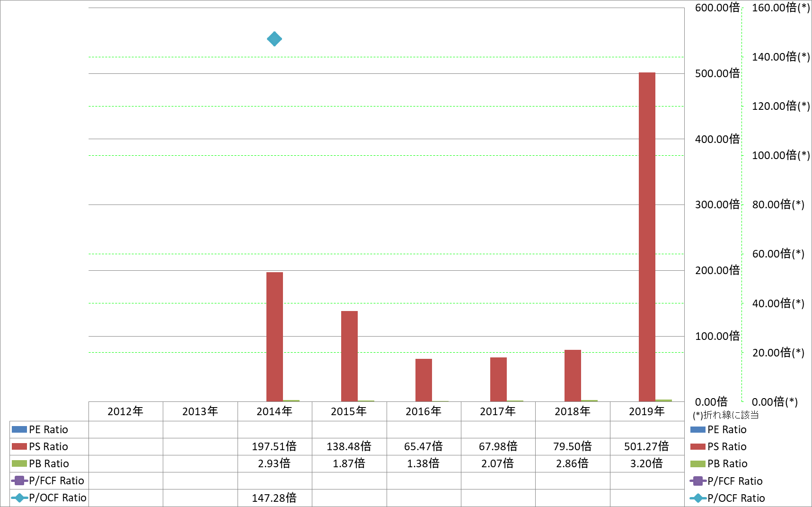The image size is (812, 507).
Task: Click the P/FCF Ratio marker in right legend
Action: (698, 481)
